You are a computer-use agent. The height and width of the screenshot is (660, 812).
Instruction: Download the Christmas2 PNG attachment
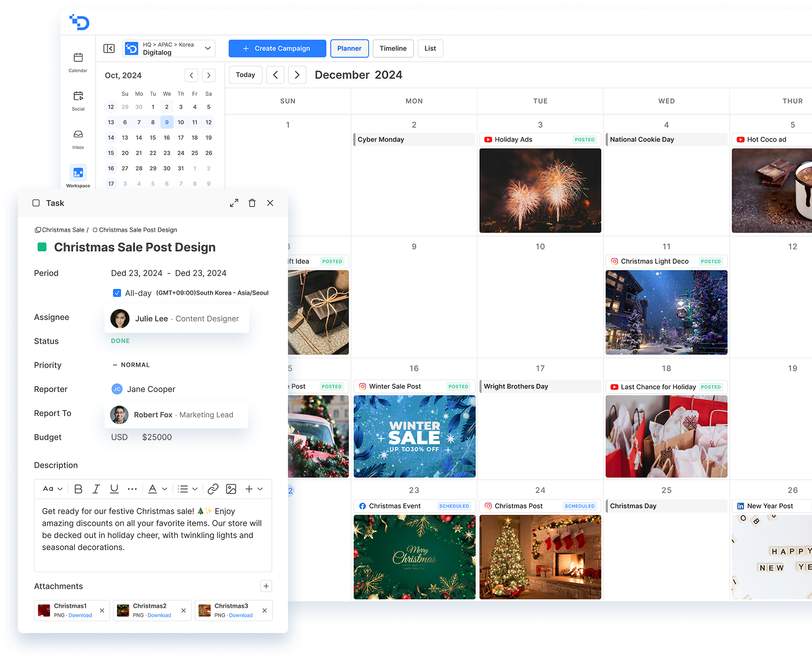[x=159, y=616]
